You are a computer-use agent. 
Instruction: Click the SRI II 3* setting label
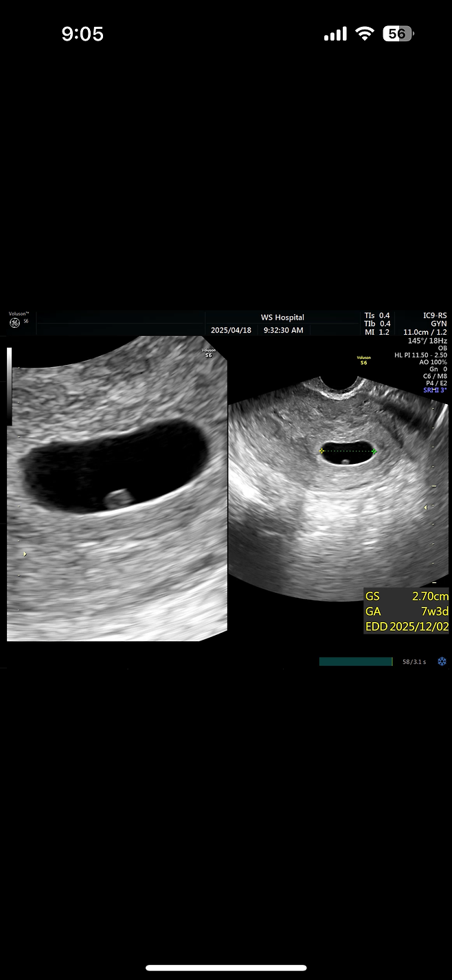click(435, 390)
